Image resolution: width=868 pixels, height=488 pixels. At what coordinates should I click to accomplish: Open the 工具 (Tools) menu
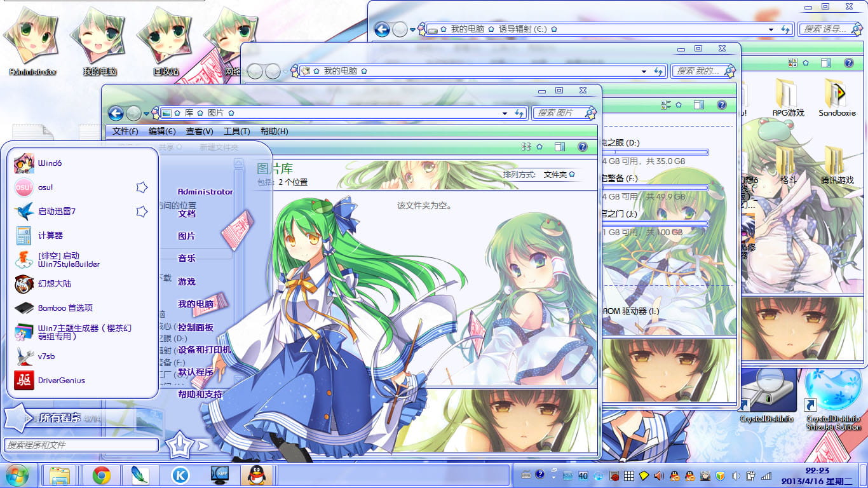click(237, 132)
